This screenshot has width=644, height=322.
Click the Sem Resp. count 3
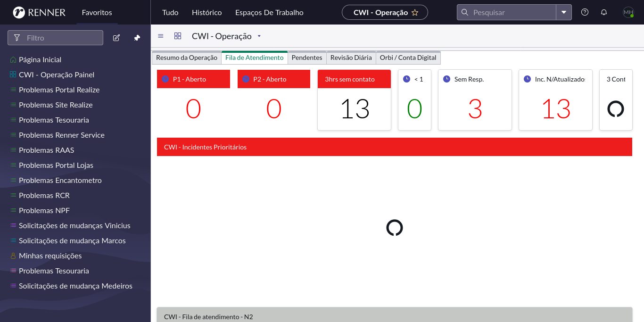(475, 109)
